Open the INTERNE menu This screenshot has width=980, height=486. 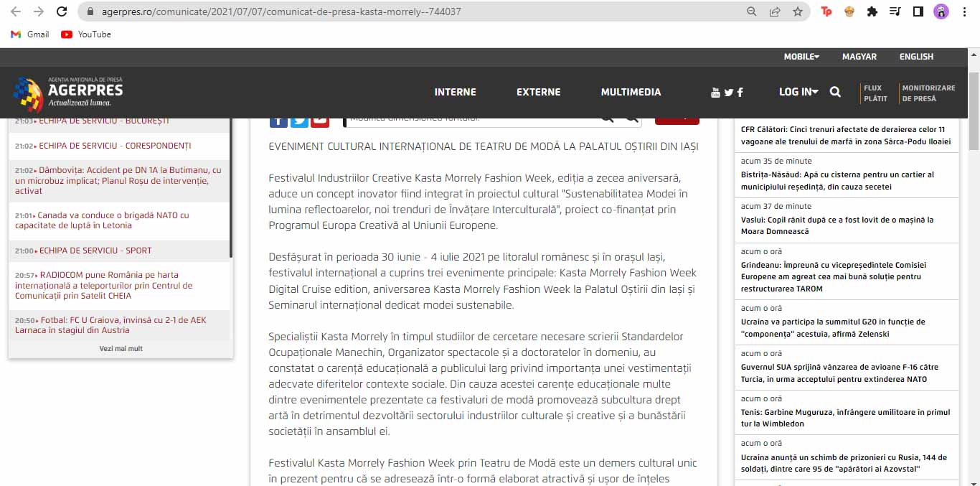click(x=456, y=92)
